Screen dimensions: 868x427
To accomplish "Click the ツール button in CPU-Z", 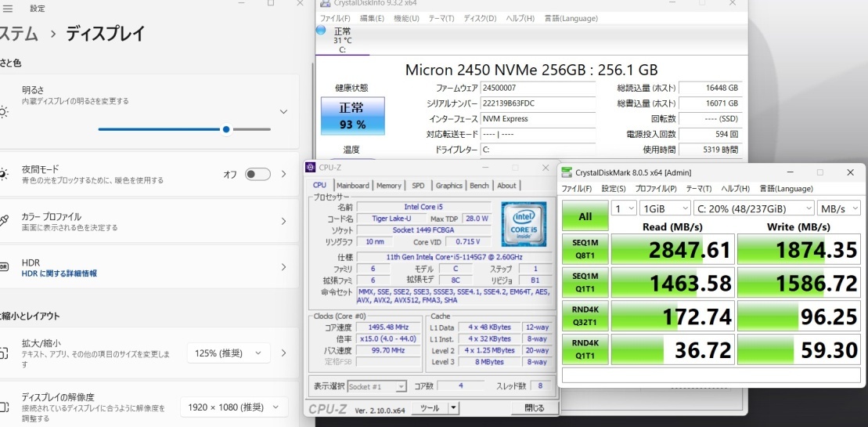I will click(430, 408).
